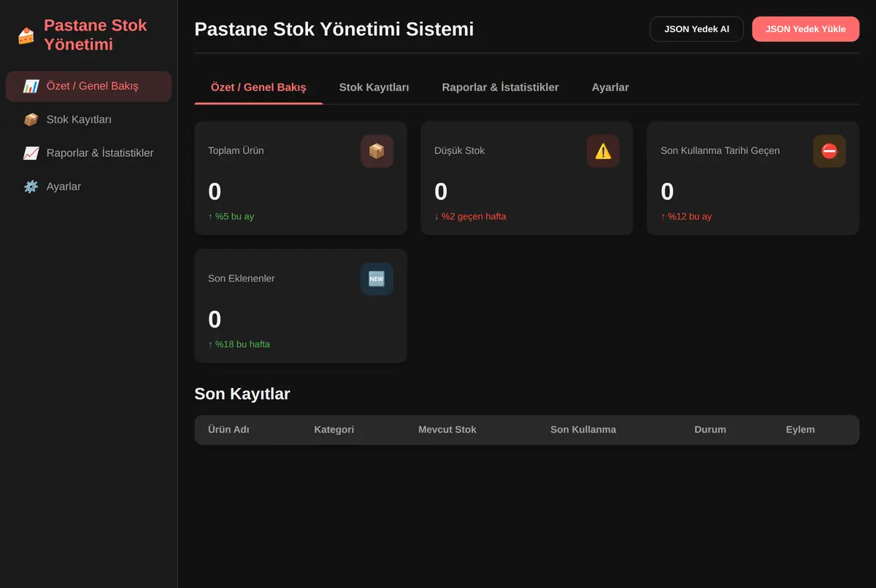The image size is (876, 588).
Task: Click the Son Eklenenler card label
Action: [x=241, y=279]
